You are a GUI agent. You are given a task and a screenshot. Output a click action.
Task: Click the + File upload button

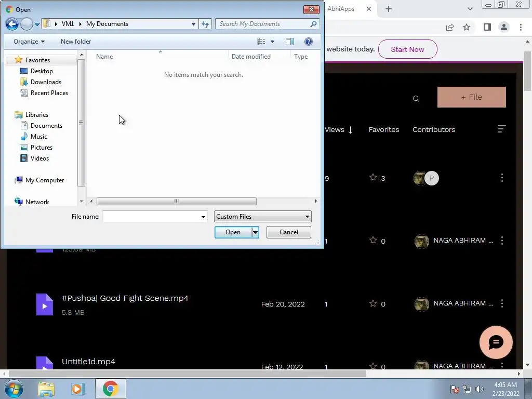pyautogui.click(x=471, y=97)
